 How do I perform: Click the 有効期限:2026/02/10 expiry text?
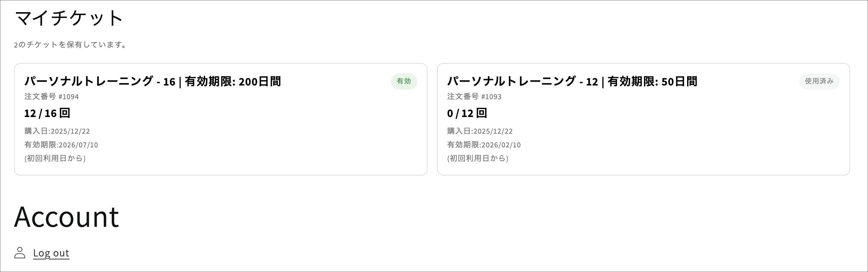484,145
